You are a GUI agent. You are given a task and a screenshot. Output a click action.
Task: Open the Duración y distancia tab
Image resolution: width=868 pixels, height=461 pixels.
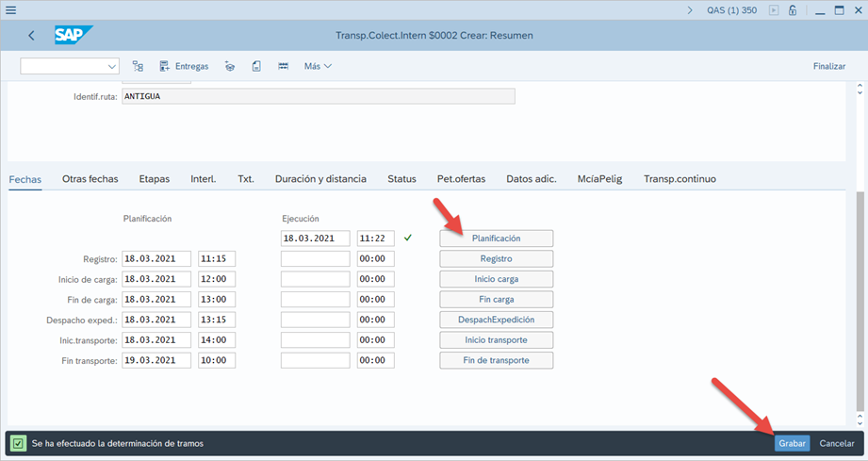click(x=320, y=178)
